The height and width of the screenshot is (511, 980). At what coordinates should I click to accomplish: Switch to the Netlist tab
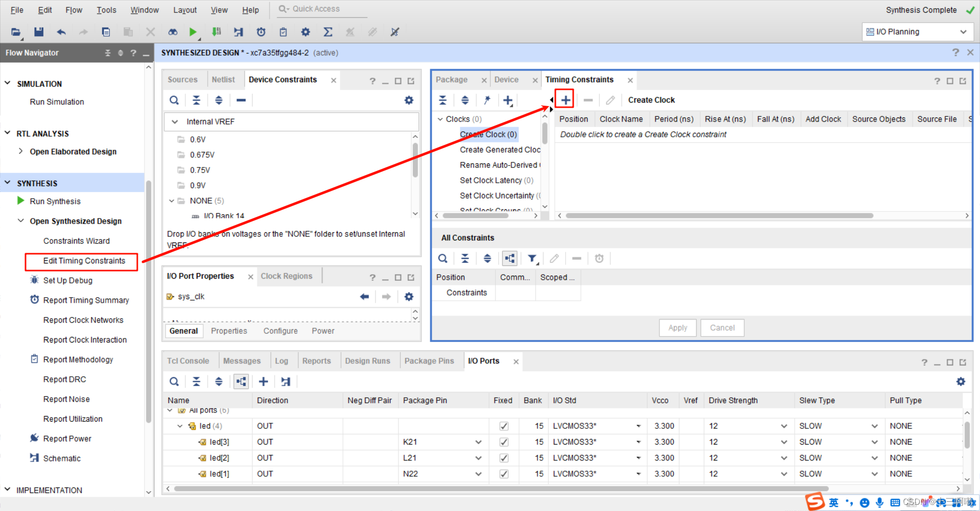[x=223, y=80]
